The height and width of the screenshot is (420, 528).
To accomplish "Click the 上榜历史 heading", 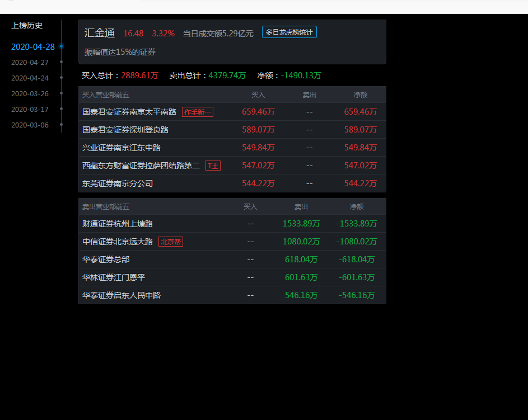I will (27, 25).
